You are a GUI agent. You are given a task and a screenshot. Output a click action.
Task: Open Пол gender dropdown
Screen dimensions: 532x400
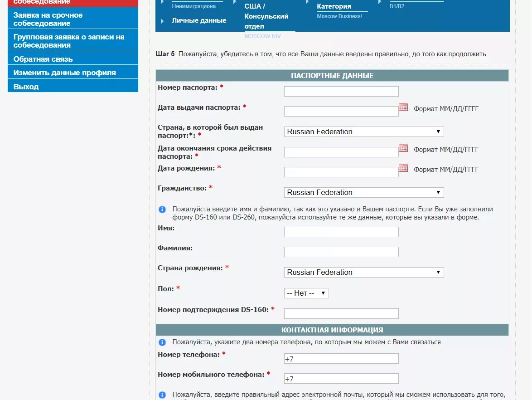tap(306, 293)
